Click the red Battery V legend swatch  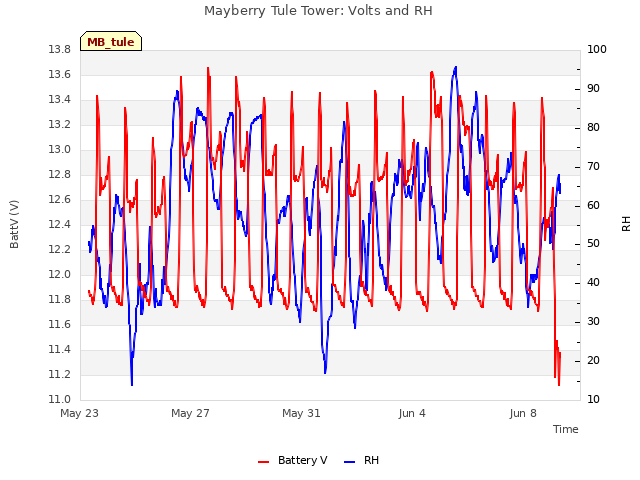(264, 462)
